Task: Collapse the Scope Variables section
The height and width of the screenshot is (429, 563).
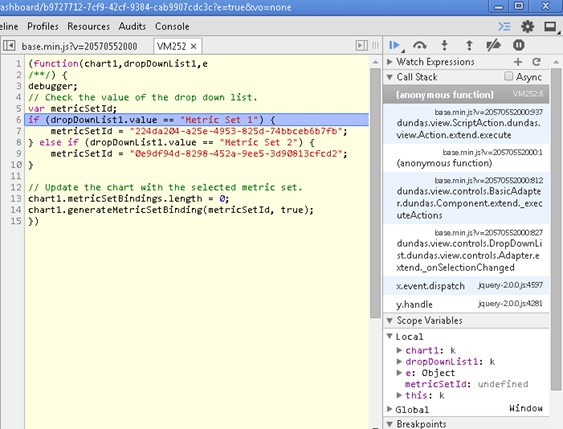Action: click(x=390, y=320)
